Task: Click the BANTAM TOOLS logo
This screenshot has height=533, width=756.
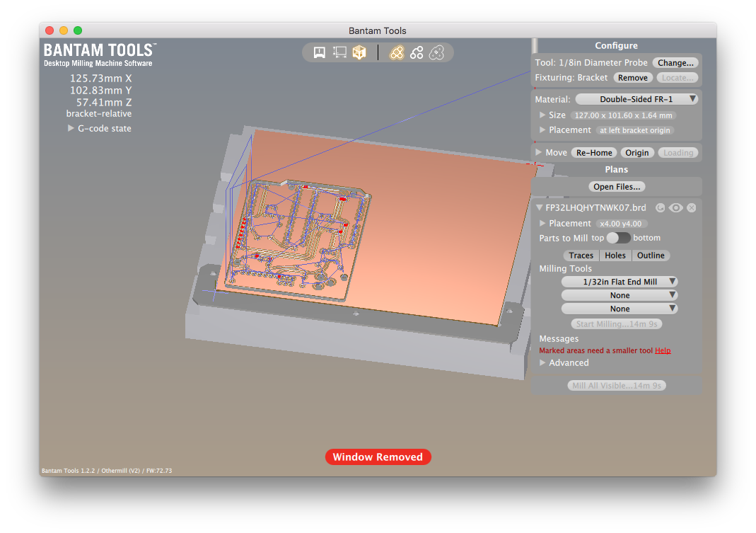Action: (100, 55)
